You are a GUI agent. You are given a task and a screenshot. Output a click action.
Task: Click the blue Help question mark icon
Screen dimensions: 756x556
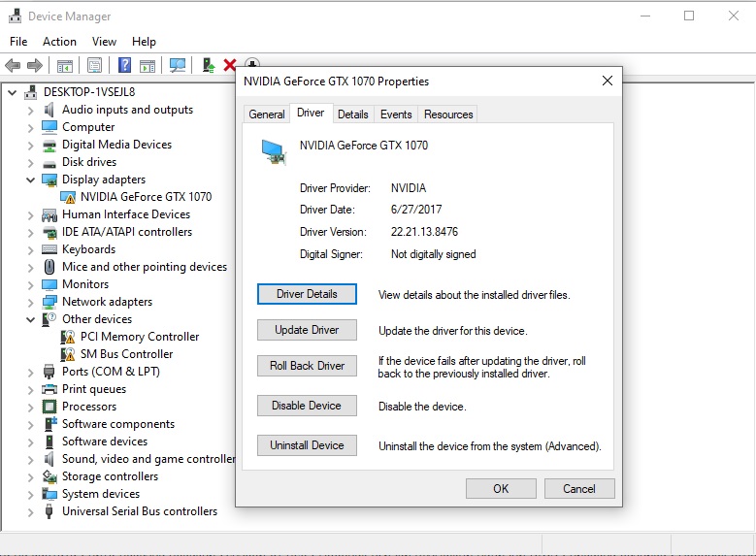pyautogui.click(x=124, y=65)
